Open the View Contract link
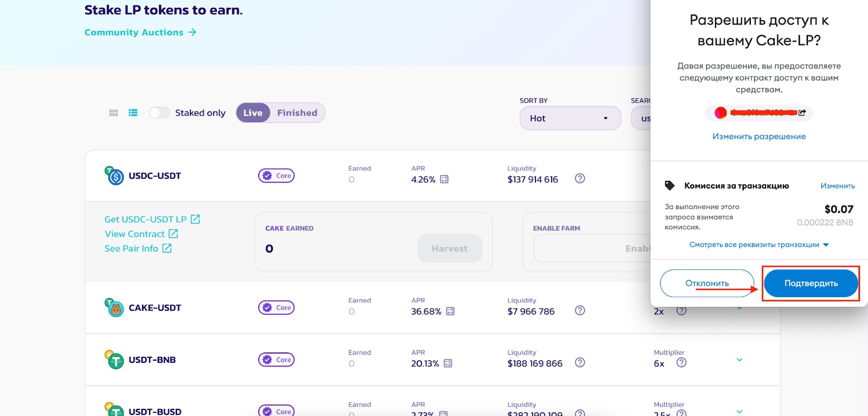Screen dimensions: 868x416 click(x=142, y=234)
